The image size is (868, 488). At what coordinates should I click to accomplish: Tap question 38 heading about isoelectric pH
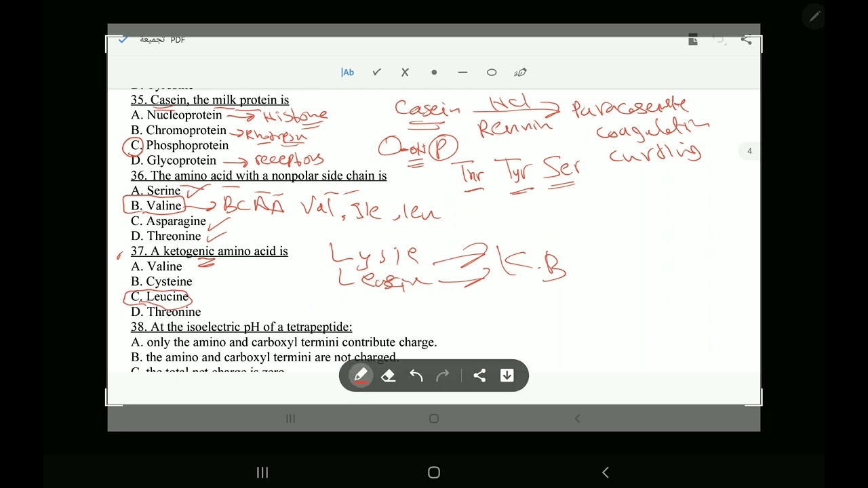coord(241,327)
